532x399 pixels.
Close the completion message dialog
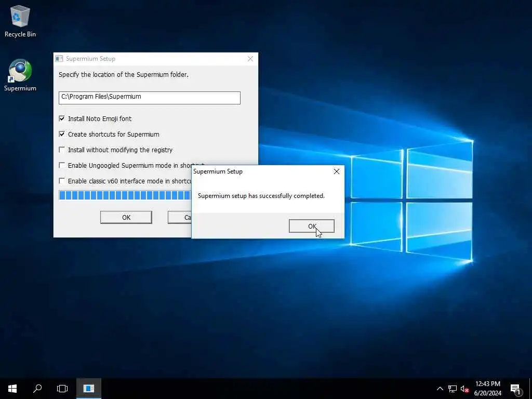(x=337, y=171)
